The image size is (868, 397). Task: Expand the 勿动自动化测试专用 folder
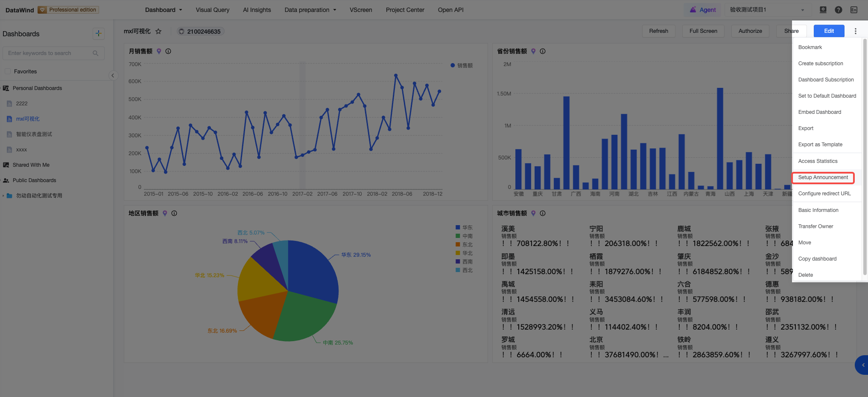(x=3, y=196)
